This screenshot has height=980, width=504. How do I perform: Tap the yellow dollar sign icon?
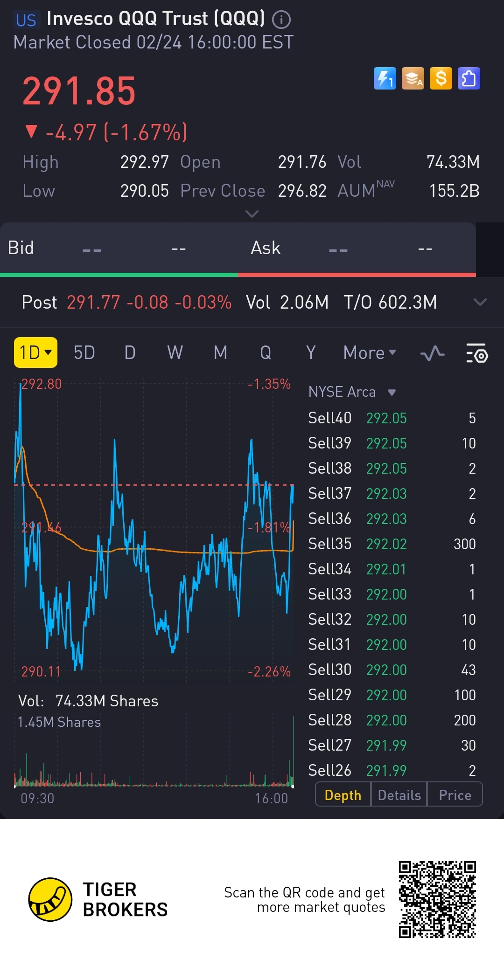[x=441, y=78]
